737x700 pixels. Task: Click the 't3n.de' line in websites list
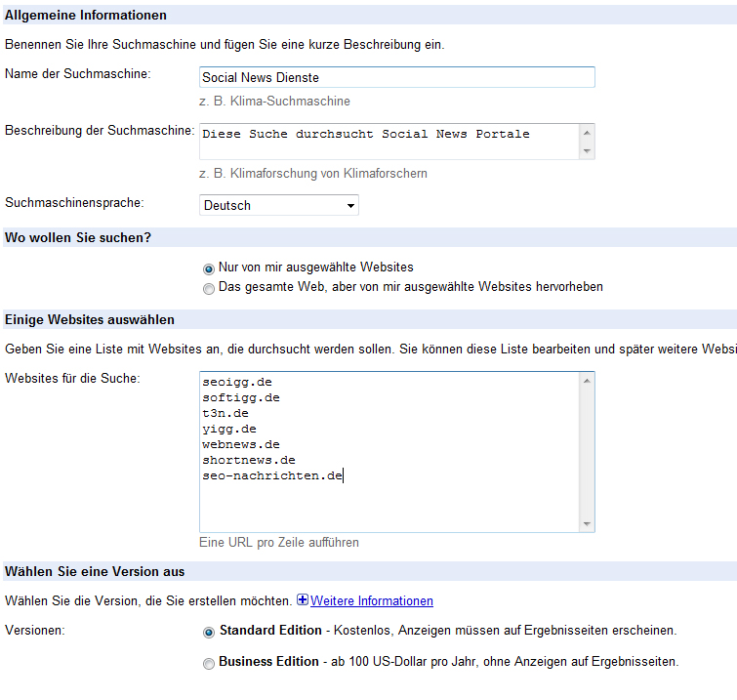(x=225, y=413)
